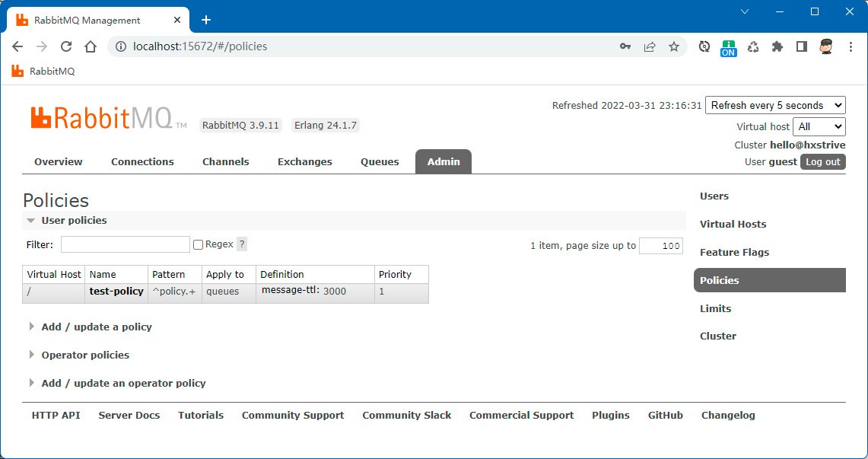Close the RabbitMQ Management tab
868x459 pixels.
[177, 20]
